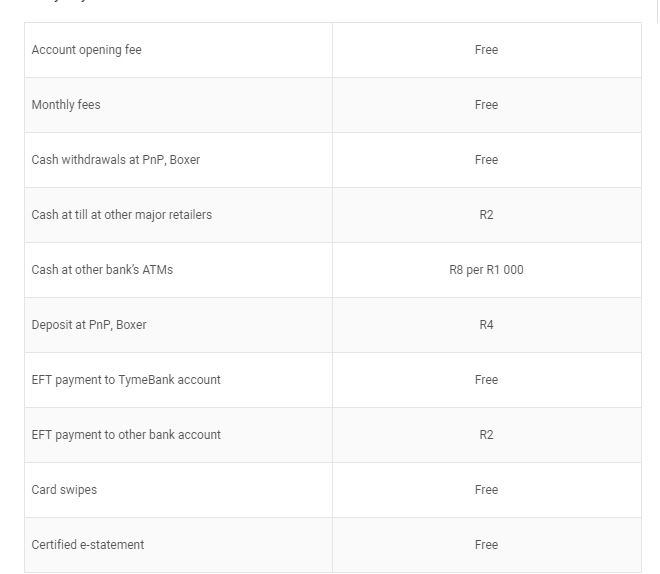660x574 pixels.
Task: Click the 'Card swipes' row label
Action: [x=64, y=490]
